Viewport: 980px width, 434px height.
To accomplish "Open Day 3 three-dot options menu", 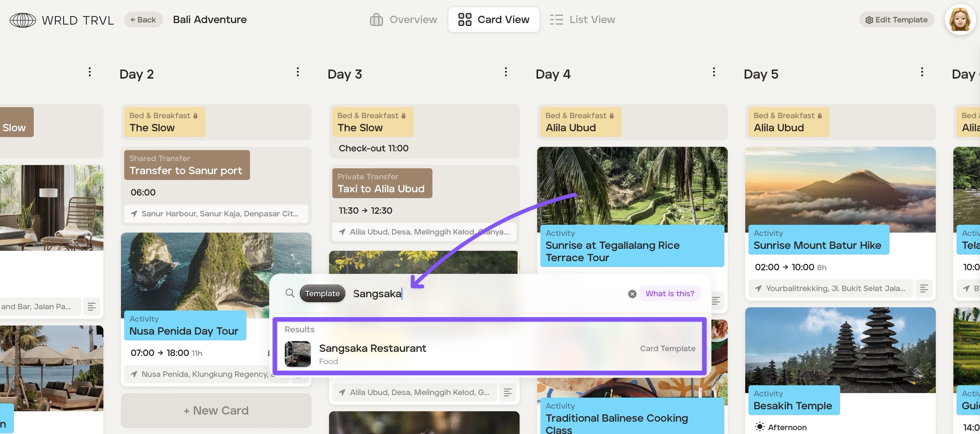I will coord(506,72).
